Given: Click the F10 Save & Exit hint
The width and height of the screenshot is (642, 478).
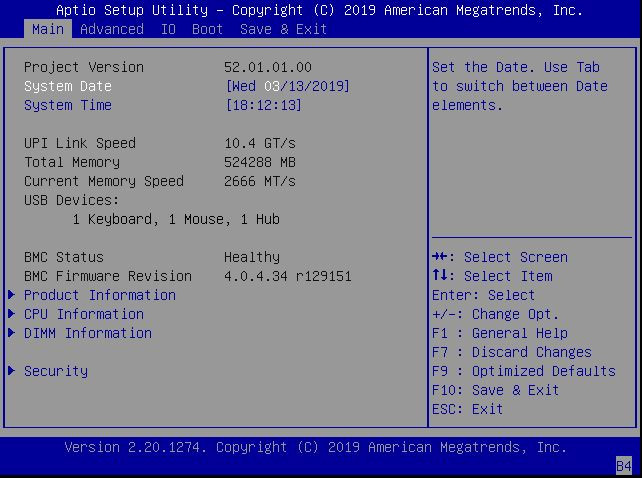Looking at the screenshot, I should pyautogui.click(x=495, y=390).
